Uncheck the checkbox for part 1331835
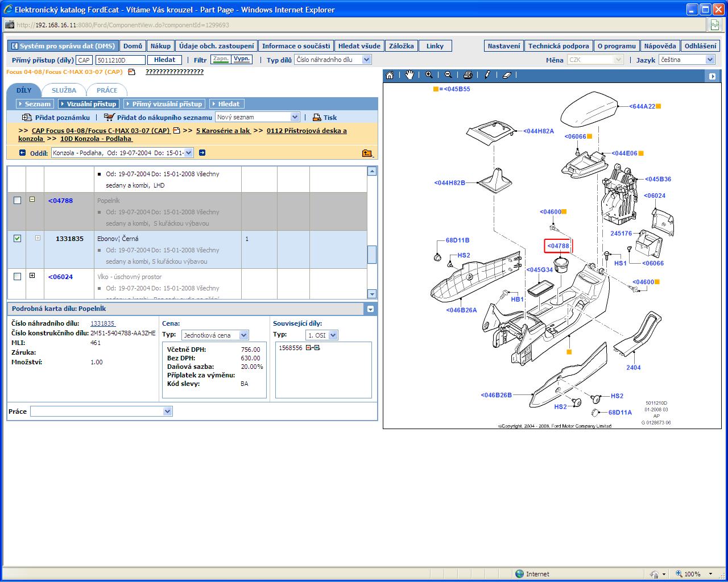This screenshot has height=582, width=728. click(17, 239)
